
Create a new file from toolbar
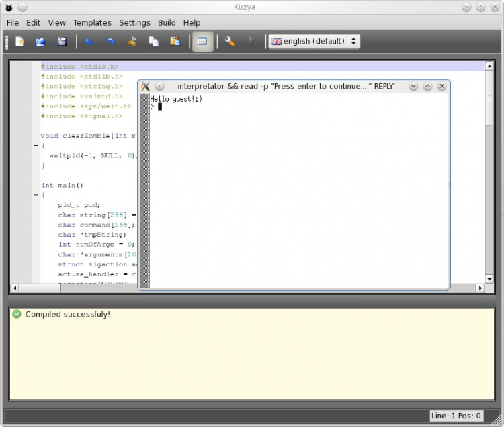point(19,42)
